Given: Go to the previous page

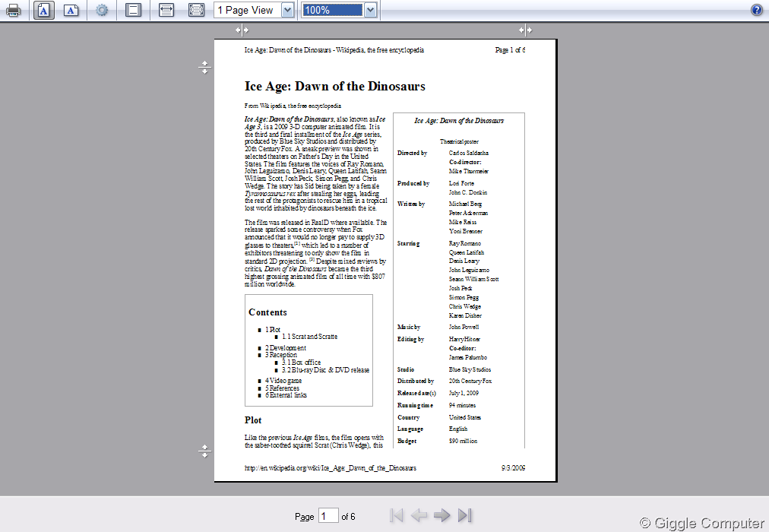Looking at the screenshot, I should click(x=419, y=515).
